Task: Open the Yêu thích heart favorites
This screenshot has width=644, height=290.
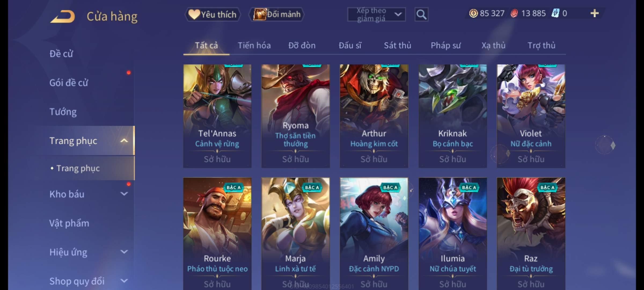Action: click(213, 15)
